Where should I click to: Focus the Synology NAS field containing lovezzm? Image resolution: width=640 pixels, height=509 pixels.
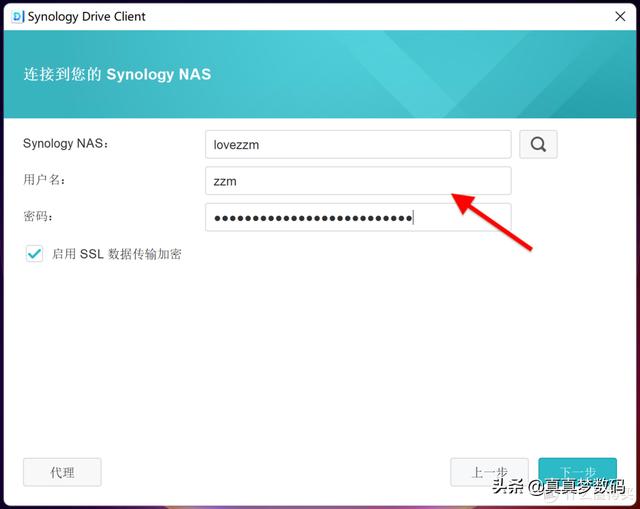358,144
